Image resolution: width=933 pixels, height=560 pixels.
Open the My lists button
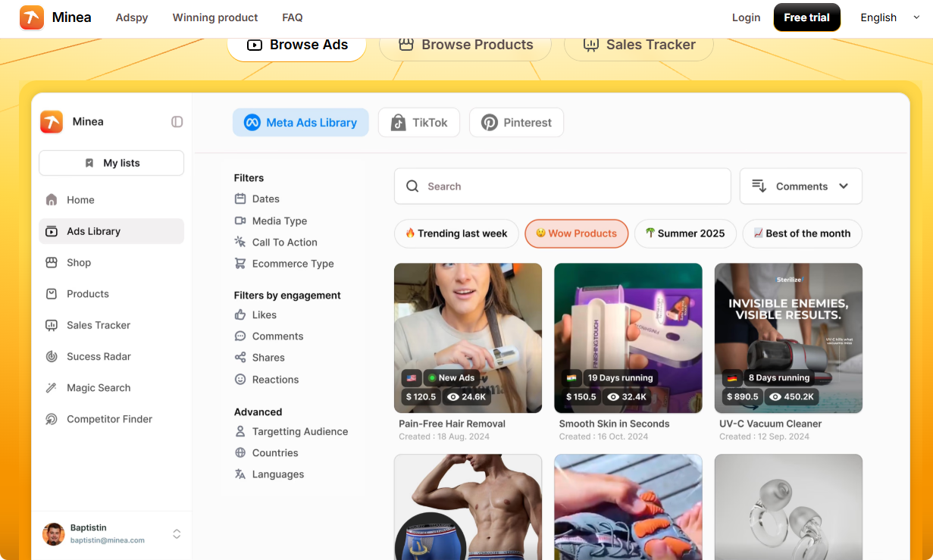(111, 163)
